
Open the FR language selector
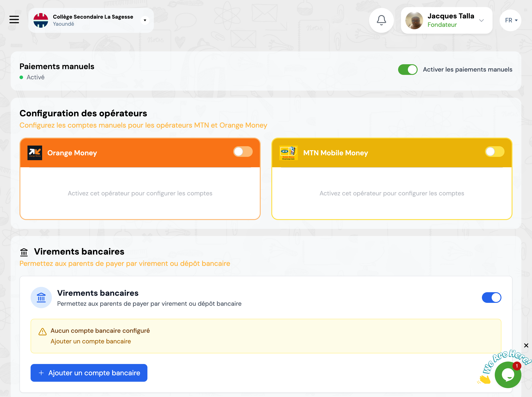pyautogui.click(x=510, y=20)
